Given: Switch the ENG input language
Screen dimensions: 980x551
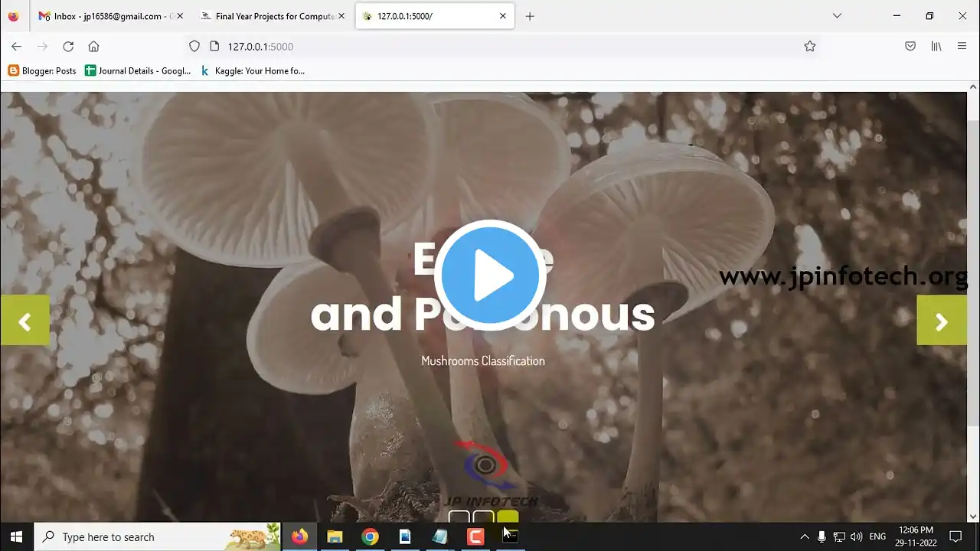Looking at the screenshot, I should click(x=877, y=536).
